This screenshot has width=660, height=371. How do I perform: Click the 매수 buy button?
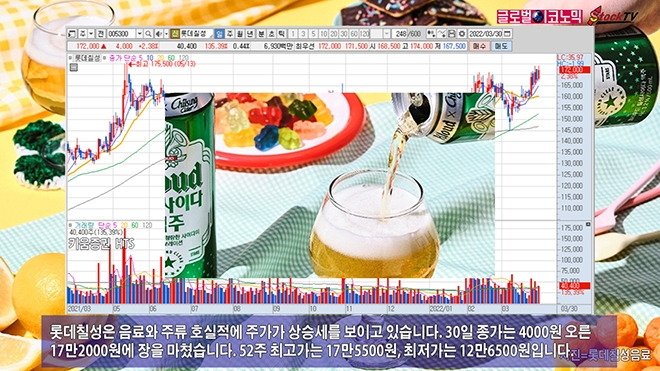point(479,46)
